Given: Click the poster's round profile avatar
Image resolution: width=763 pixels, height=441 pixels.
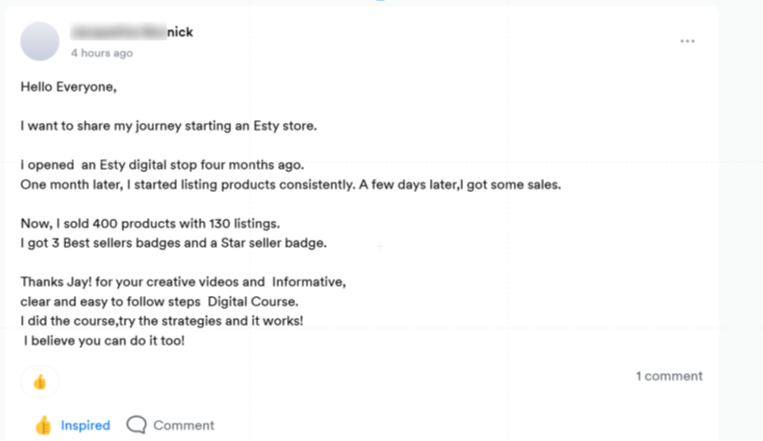Looking at the screenshot, I should (40, 41).
